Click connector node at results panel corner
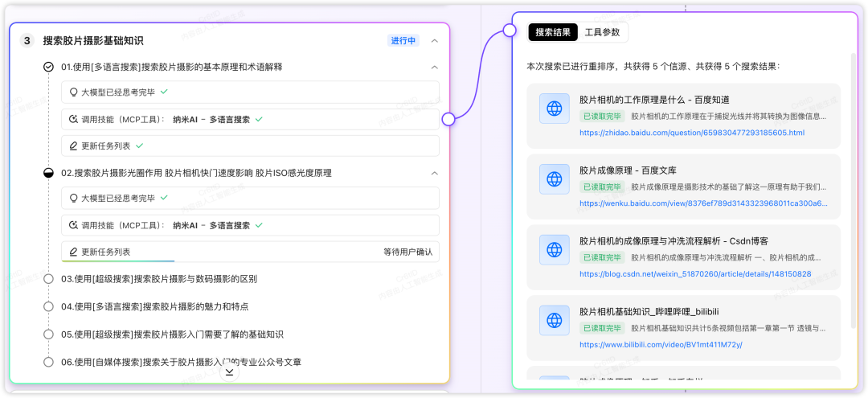This screenshot has width=868, height=398. (510, 31)
